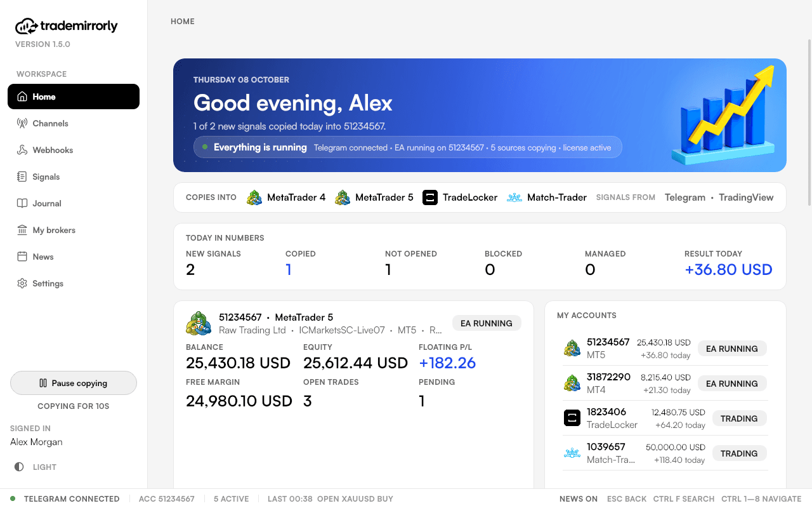Click the page vertical scrollbar
Image resolution: width=812 pixels, height=508 pixels.
809,122
